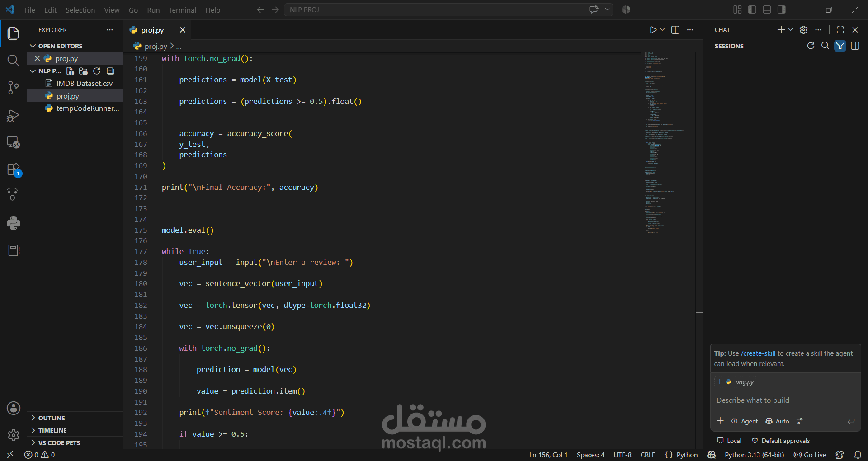Open the Selection menu
The width and height of the screenshot is (868, 461).
[x=80, y=10]
